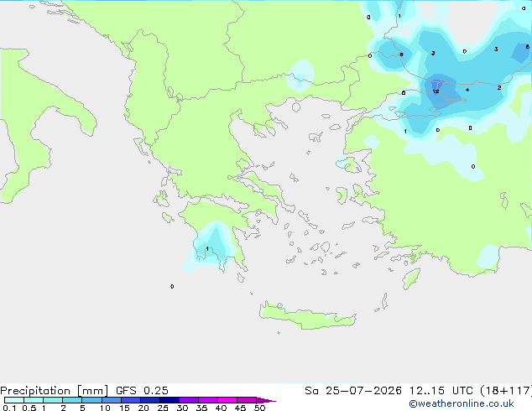Click the '10' legend scale label
Image resolution: width=532 pixels, height=411 pixels.
pos(105,408)
